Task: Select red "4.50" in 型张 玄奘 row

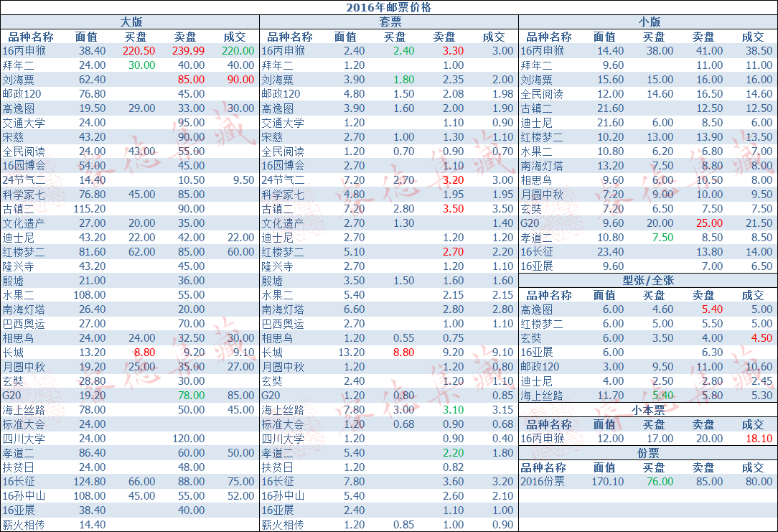Action: 762,338
